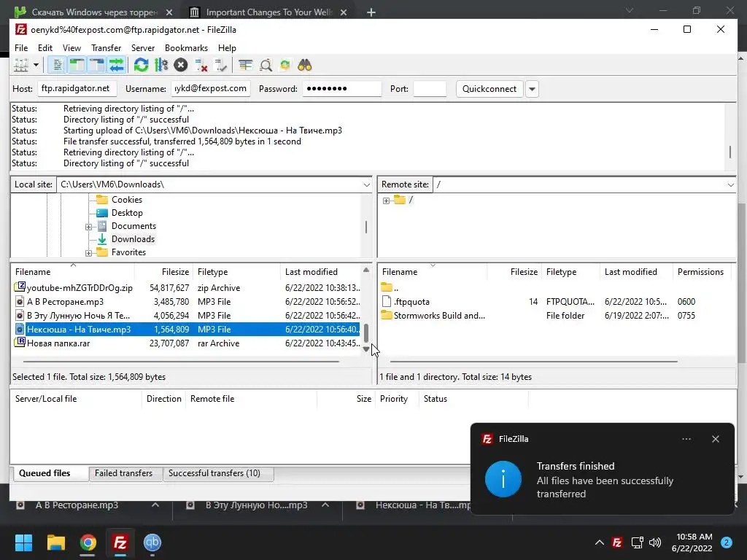
Task: Show hidden system tray icons
Action: click(600, 542)
